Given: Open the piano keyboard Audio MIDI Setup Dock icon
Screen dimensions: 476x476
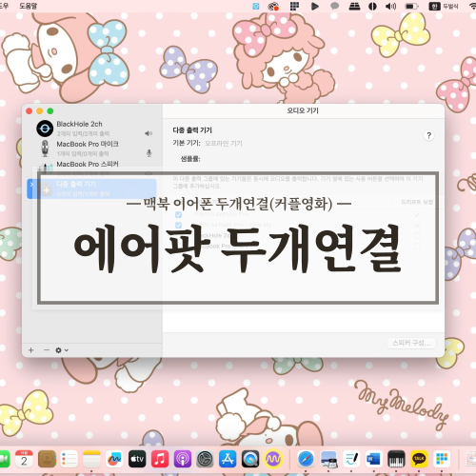Looking at the screenshot, I should pyautogui.click(x=396, y=459).
